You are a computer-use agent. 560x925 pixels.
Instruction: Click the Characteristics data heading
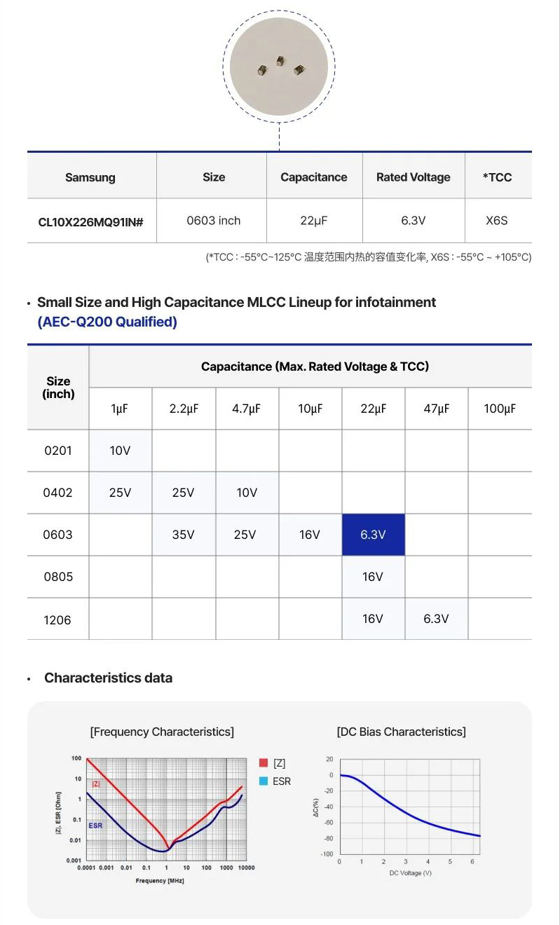tap(108, 678)
